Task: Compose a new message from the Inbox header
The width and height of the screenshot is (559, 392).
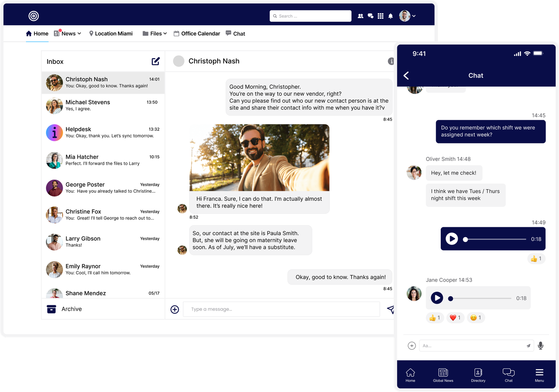Action: click(155, 61)
